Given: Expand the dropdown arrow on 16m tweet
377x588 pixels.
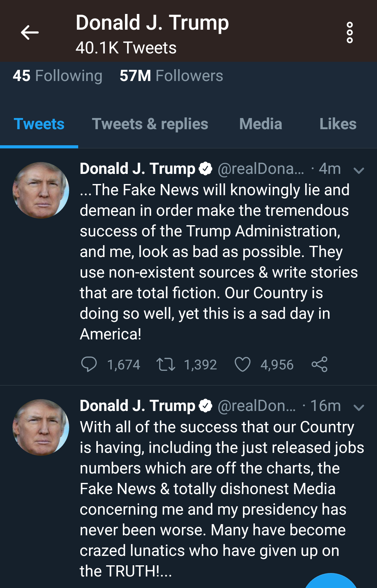Looking at the screenshot, I should 358,407.
